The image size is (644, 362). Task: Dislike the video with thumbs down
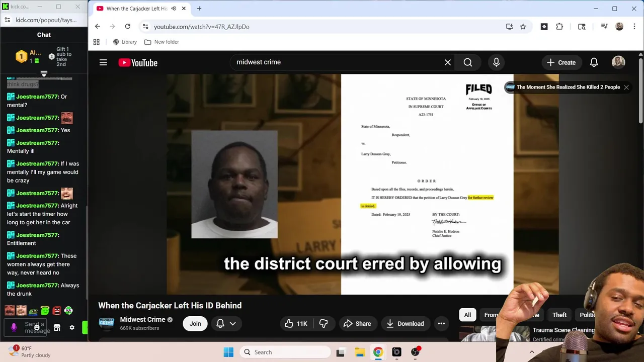point(324,324)
